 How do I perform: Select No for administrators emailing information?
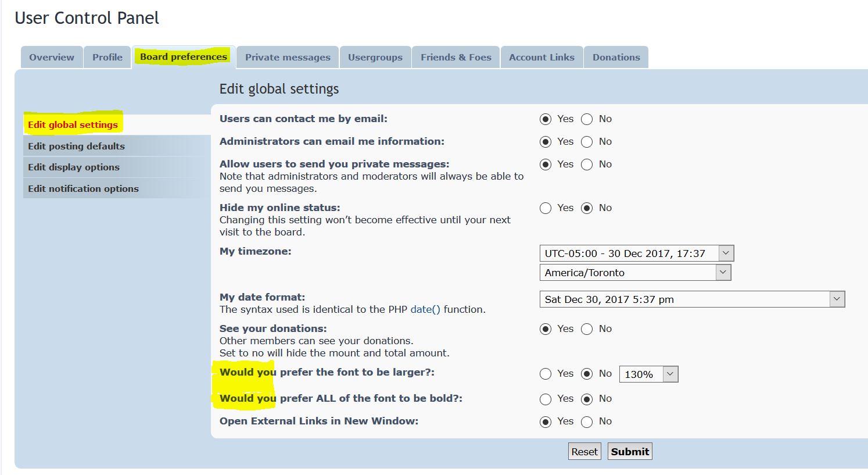coord(587,142)
